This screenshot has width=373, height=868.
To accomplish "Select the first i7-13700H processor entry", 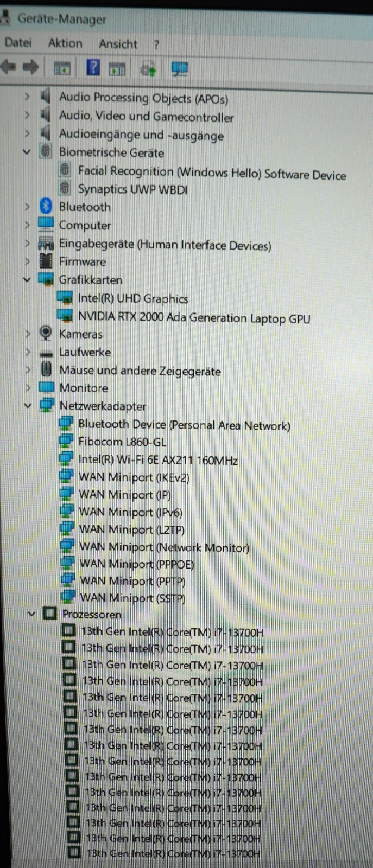I will [172, 631].
